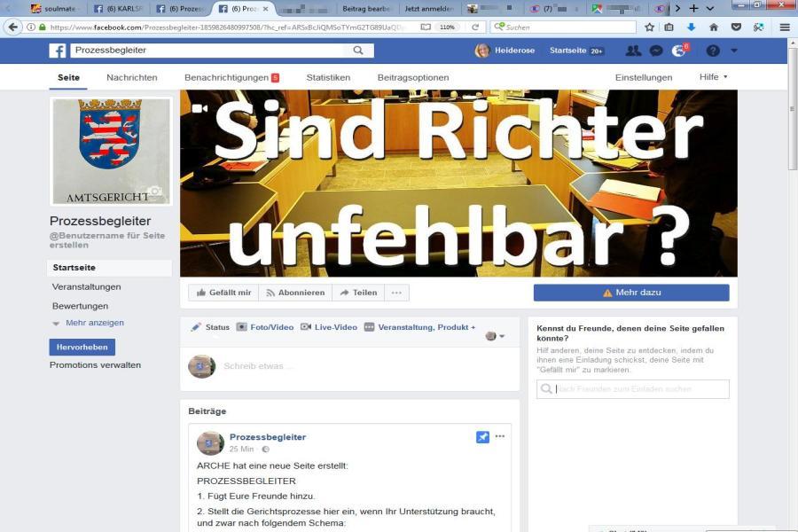This screenshot has width=798, height=532.
Task: Close the active Facebook tab
Action: click(x=265, y=9)
